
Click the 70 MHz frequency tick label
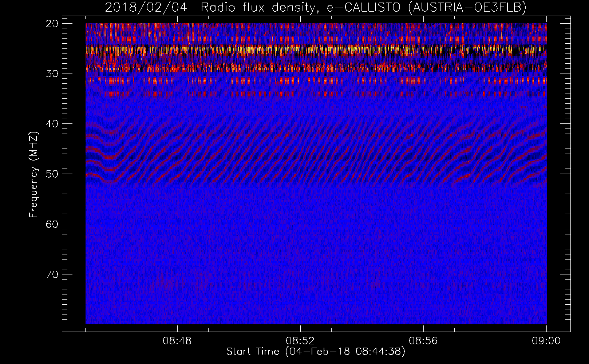tap(52, 274)
